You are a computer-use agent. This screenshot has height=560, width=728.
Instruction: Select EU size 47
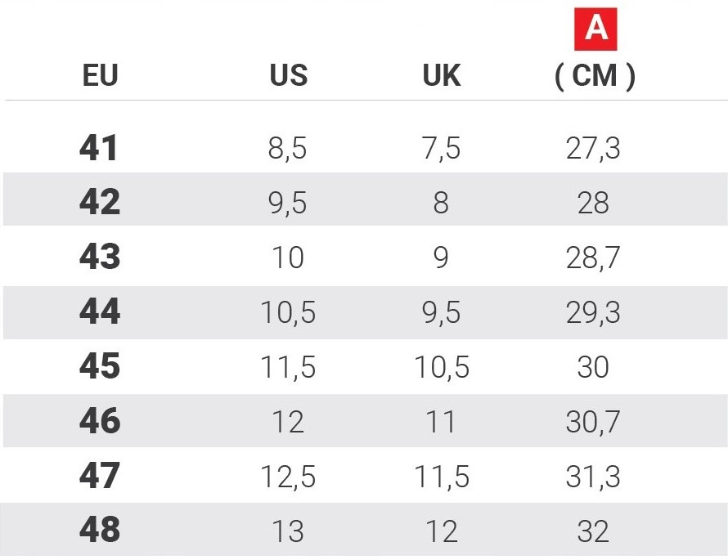tap(100, 476)
